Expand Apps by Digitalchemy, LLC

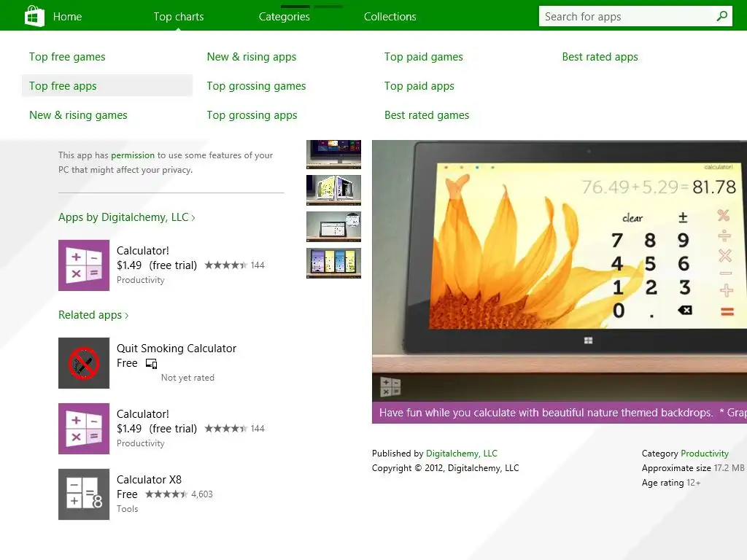click(x=127, y=217)
